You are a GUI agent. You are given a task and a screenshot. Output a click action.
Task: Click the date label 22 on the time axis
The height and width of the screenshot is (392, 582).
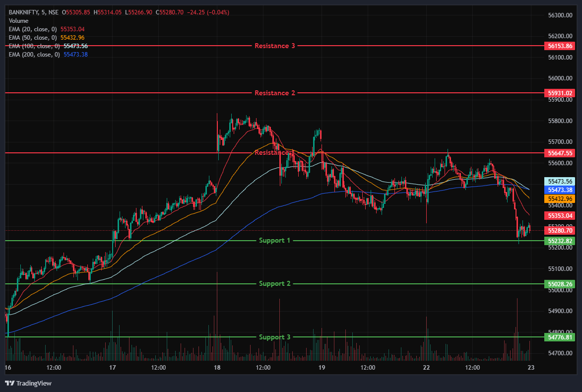pos(427,368)
